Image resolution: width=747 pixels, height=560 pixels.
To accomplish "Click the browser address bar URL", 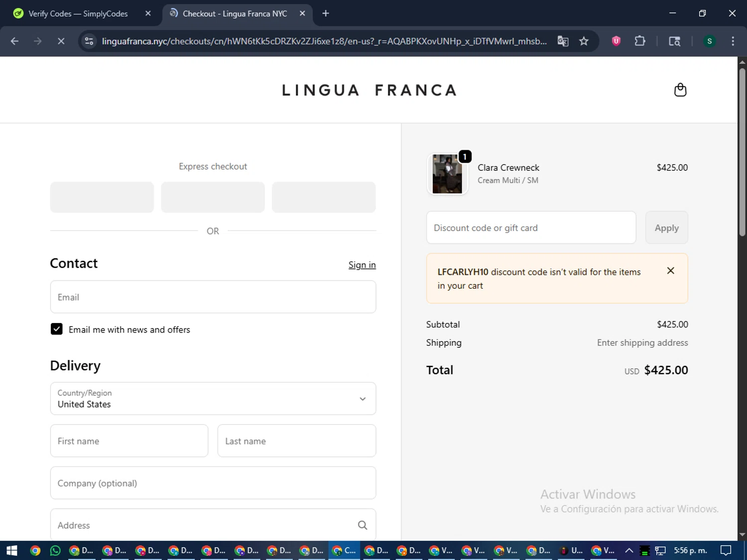I will (x=324, y=41).
